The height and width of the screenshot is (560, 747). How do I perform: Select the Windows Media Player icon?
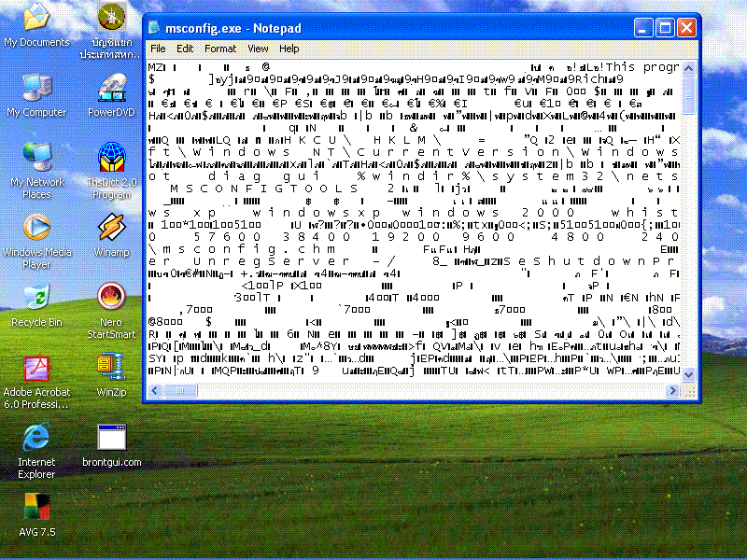(x=36, y=241)
